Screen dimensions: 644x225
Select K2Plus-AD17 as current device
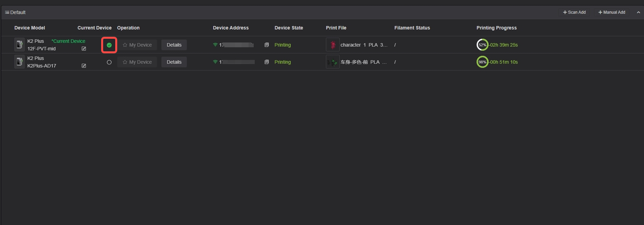coord(109,62)
